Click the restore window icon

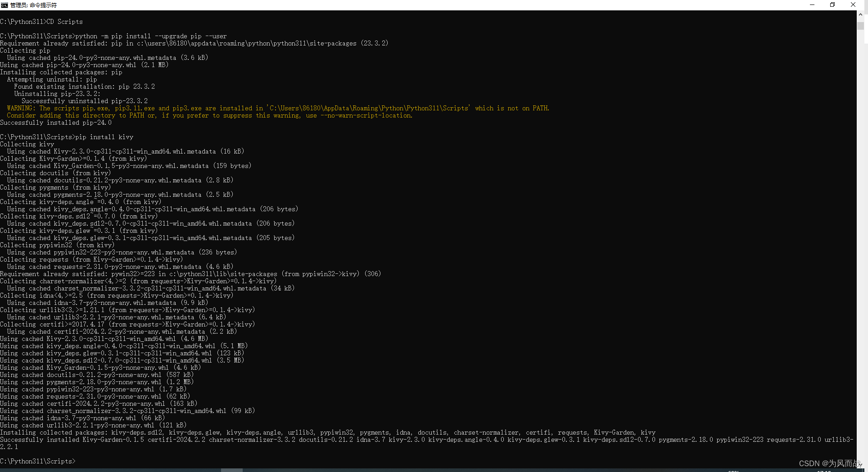(832, 5)
